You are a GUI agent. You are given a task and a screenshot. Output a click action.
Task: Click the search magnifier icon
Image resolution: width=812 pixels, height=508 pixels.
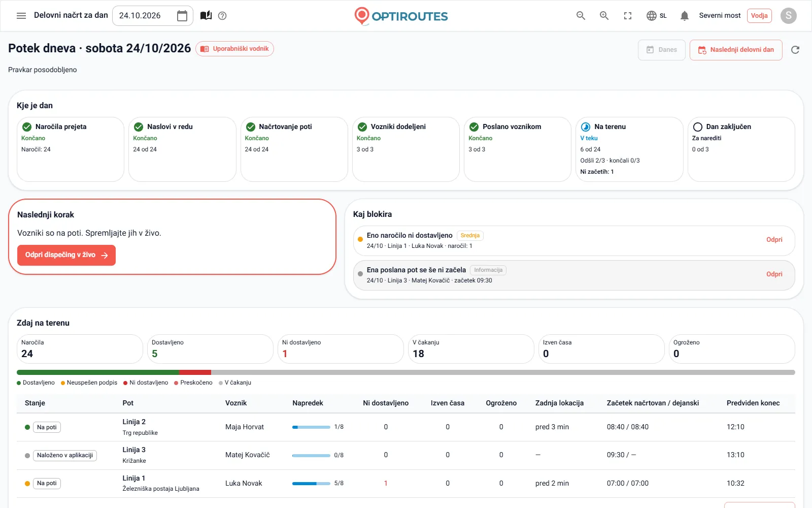tap(581, 16)
